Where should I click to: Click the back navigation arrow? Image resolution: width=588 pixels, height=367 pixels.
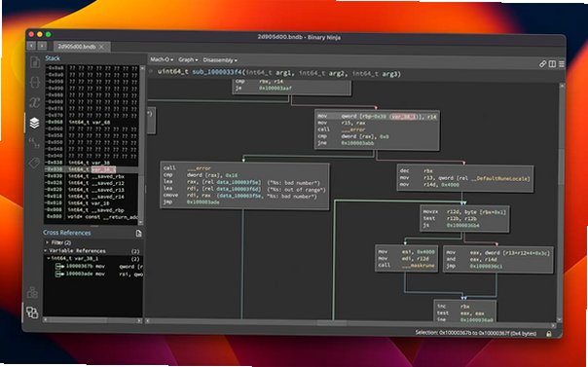coord(31,46)
